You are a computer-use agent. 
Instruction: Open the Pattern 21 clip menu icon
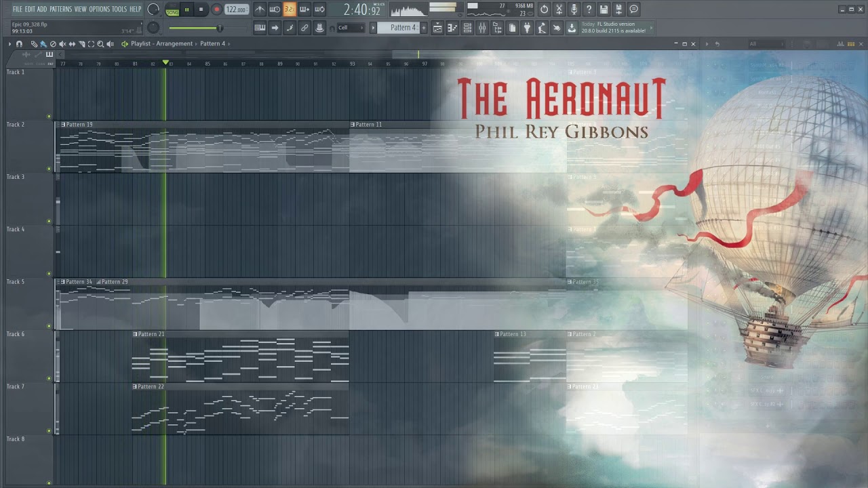(x=135, y=334)
